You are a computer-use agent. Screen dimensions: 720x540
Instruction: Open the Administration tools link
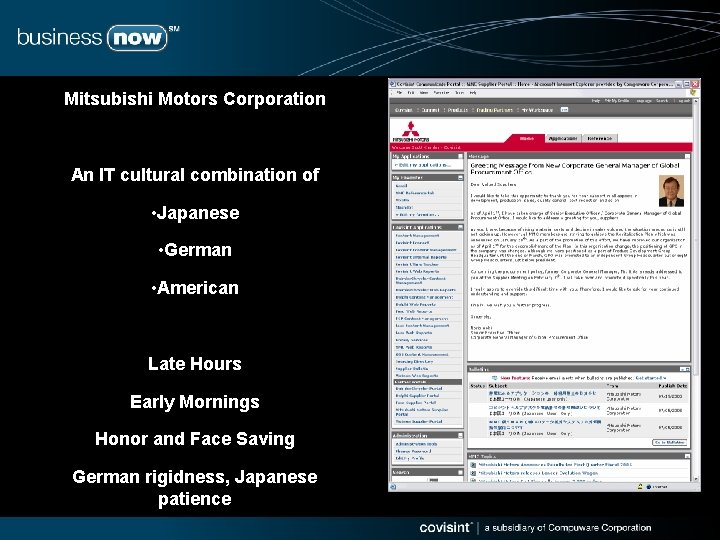[x=416, y=444]
